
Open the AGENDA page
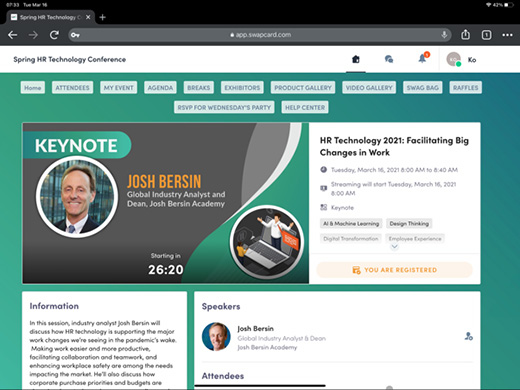click(x=160, y=88)
